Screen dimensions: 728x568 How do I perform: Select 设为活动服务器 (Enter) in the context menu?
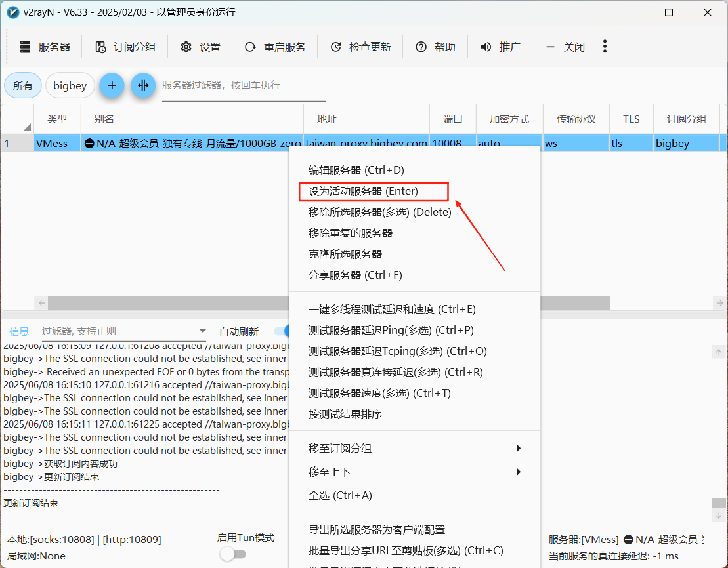point(363,191)
